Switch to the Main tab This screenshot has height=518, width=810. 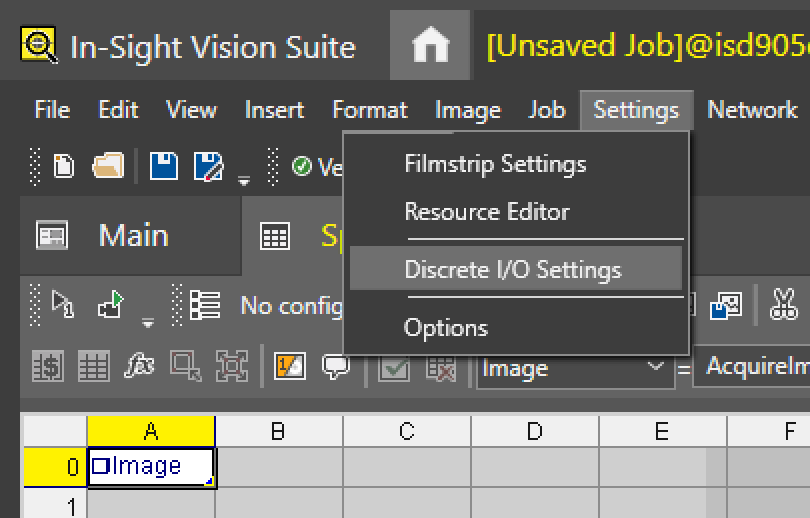click(132, 236)
